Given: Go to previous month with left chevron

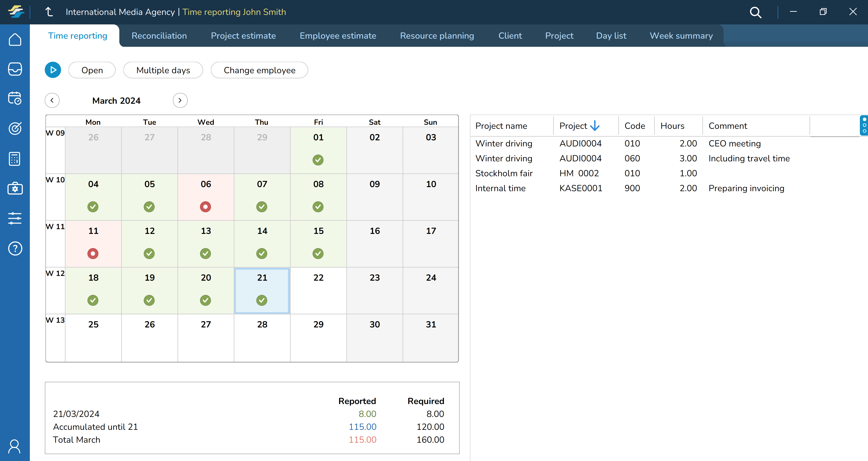Looking at the screenshot, I should (52, 100).
